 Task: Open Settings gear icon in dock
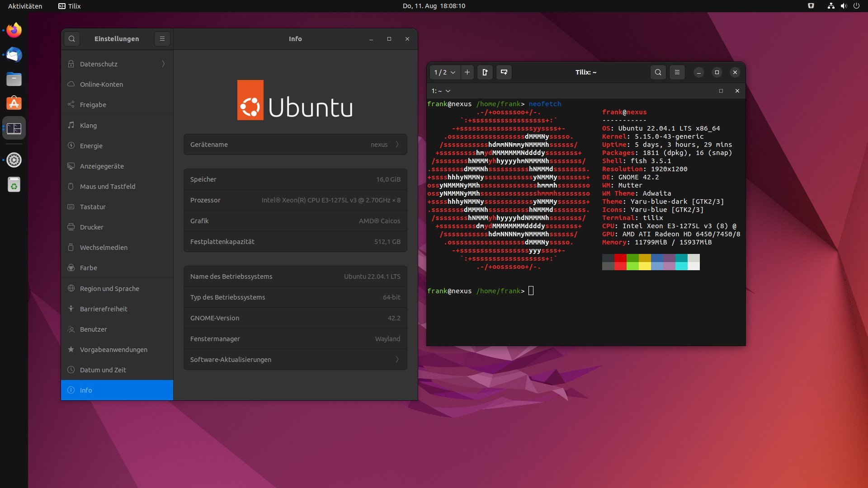click(14, 160)
